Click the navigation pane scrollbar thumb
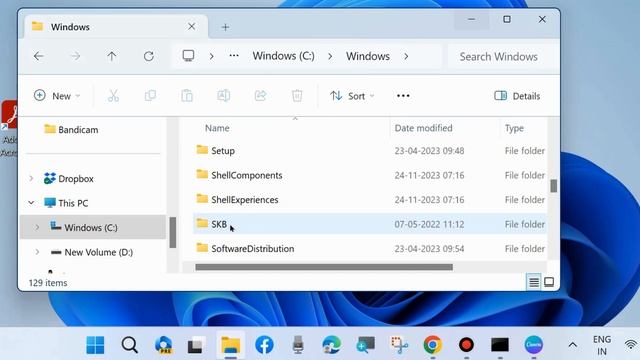The height and width of the screenshot is (360, 640). 173,233
